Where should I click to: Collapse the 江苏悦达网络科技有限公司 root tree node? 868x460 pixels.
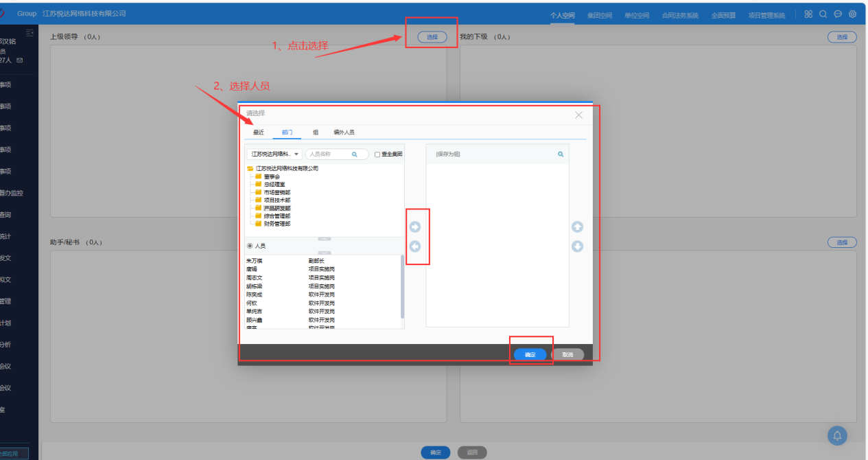tap(250, 168)
